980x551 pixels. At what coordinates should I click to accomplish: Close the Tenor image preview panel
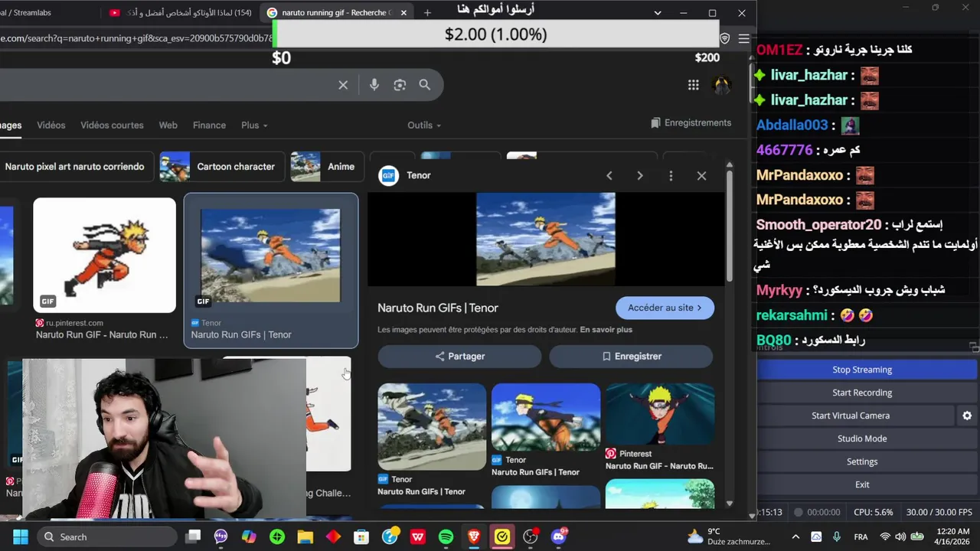pos(701,175)
